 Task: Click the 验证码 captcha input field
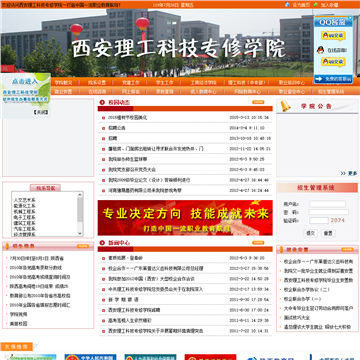pyautogui.click(x=319, y=220)
